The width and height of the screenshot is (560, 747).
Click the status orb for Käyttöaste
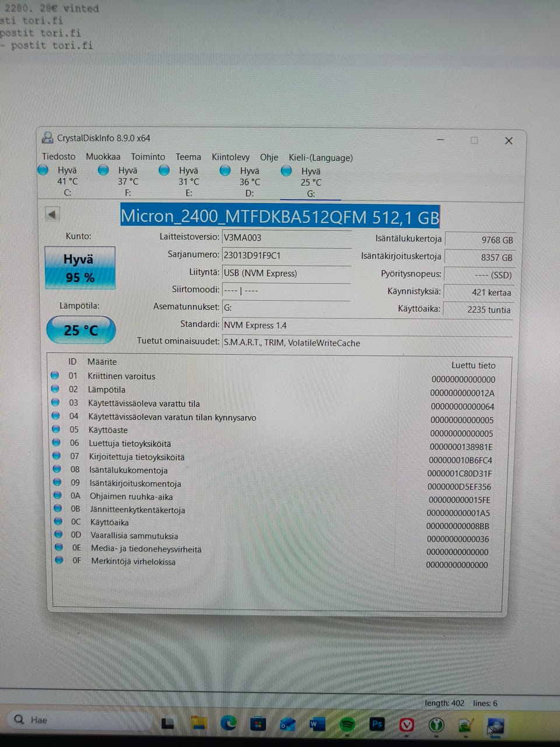[56, 429]
